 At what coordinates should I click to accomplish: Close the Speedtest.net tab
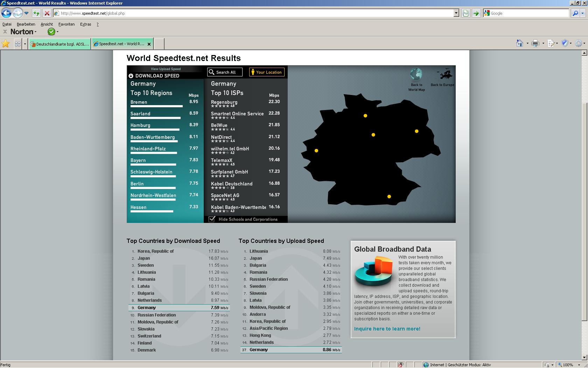click(x=149, y=44)
